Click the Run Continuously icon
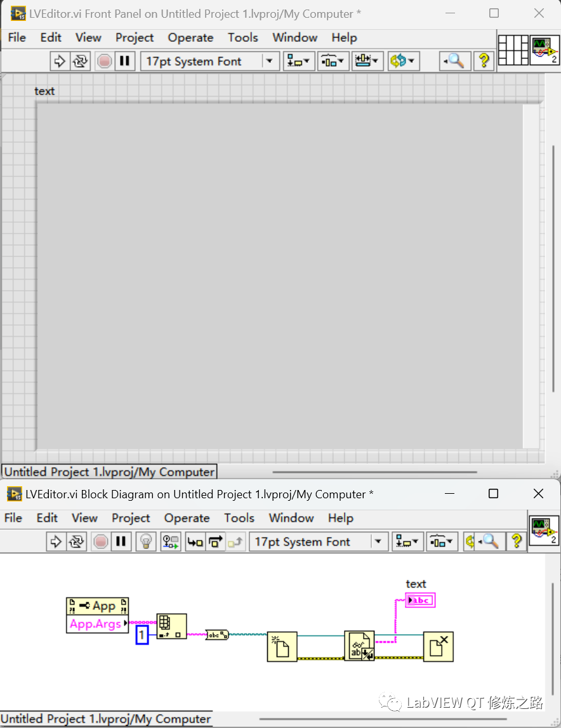Screen dimensions: 561x728 [x=80, y=61]
